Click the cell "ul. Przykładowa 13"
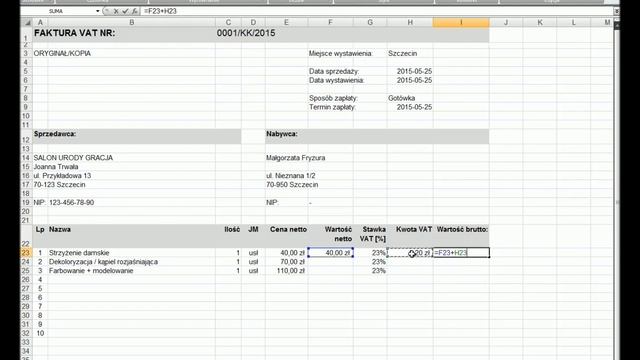The width and height of the screenshot is (640, 360). (x=62, y=176)
